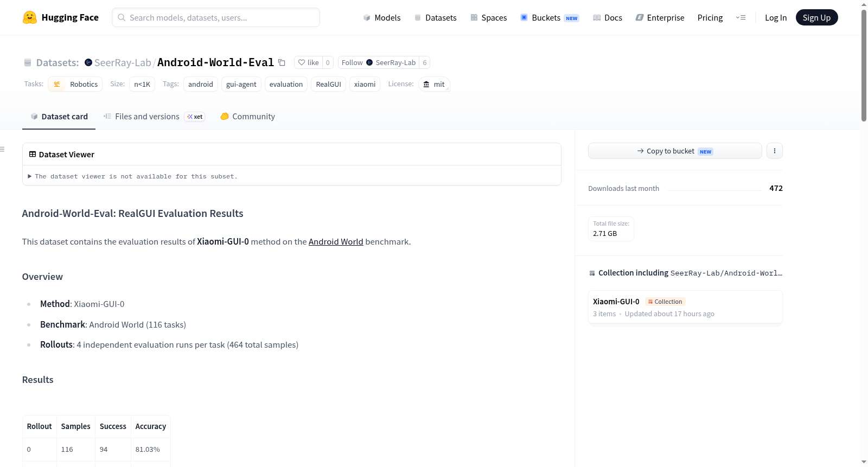Open Xiaomi-GUI-0 collection card
868x467 pixels.
click(685, 307)
